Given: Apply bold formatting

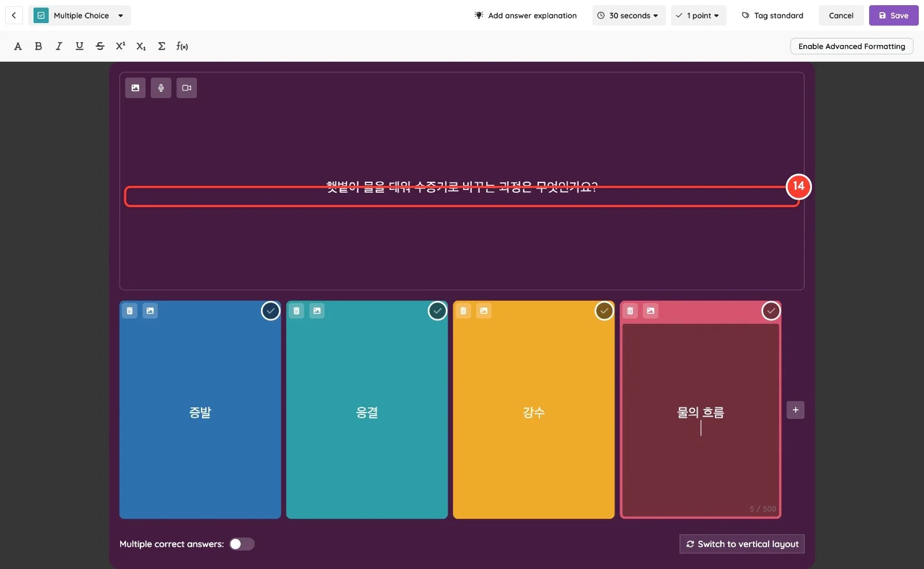Looking at the screenshot, I should point(38,46).
